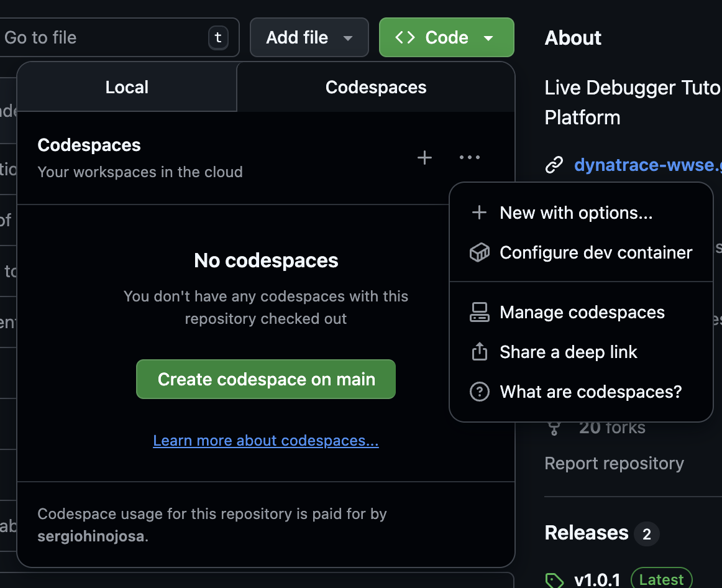722x588 pixels.
Task: Click the Manage codespaces computer icon
Action: (479, 313)
